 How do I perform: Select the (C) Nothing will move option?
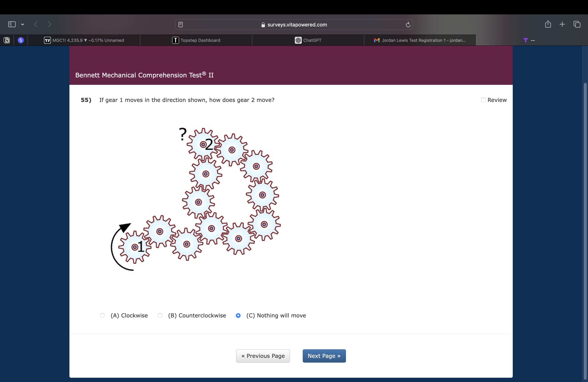click(238, 315)
